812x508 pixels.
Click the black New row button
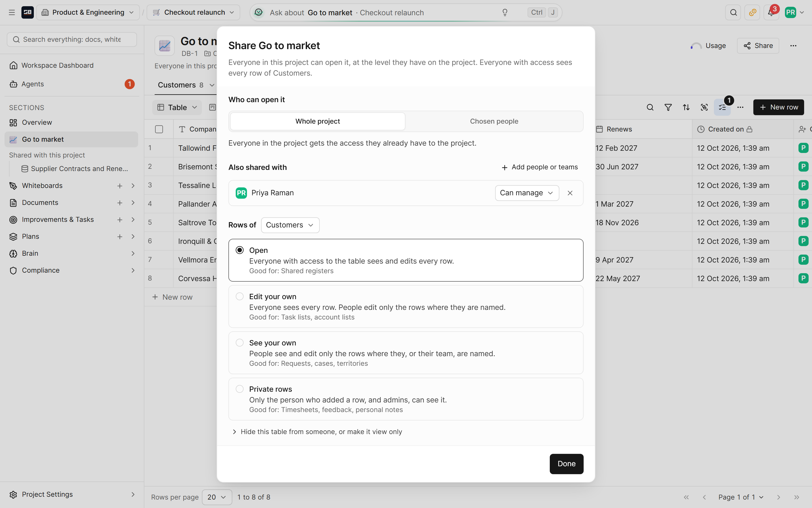pos(778,107)
